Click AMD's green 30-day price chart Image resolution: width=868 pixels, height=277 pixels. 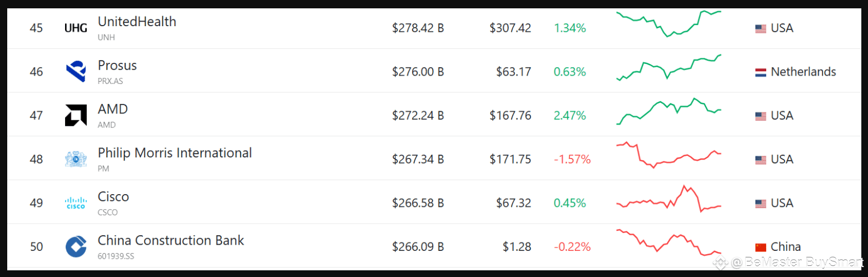pos(669,111)
